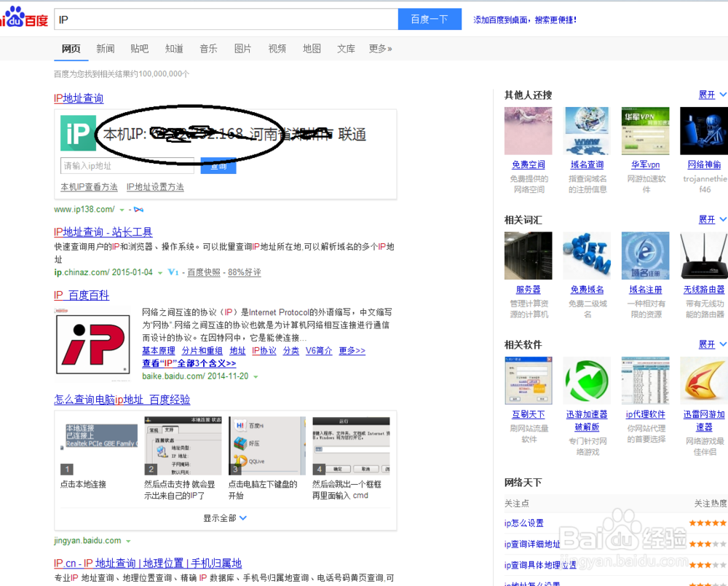
Task: Open the ip怎么设置 hot topic link
Action: (523, 523)
